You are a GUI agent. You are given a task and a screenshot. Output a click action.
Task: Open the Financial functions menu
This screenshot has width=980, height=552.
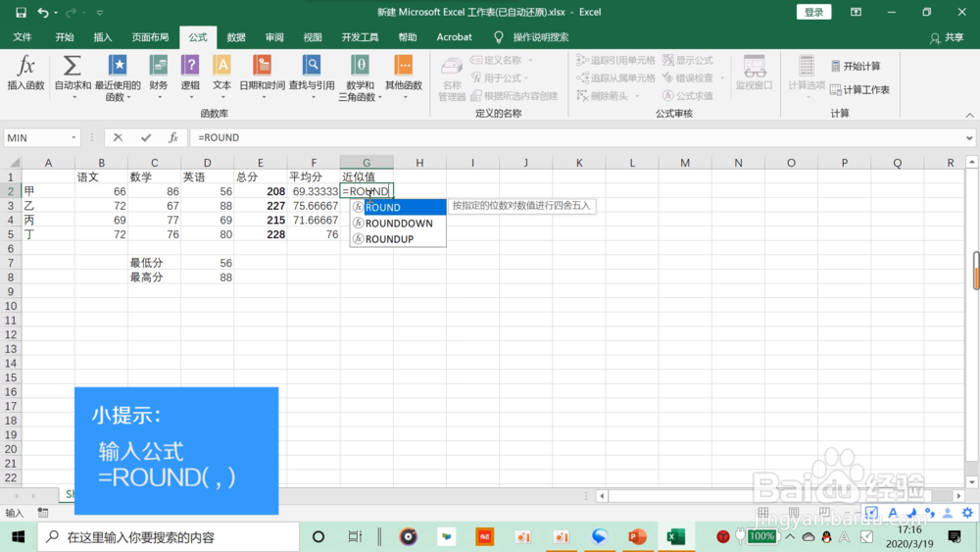(158, 76)
